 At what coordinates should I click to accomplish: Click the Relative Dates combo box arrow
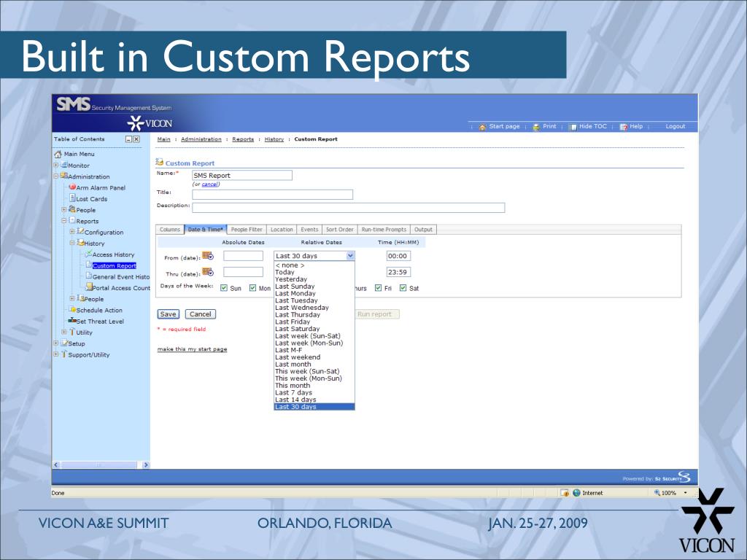(x=350, y=256)
